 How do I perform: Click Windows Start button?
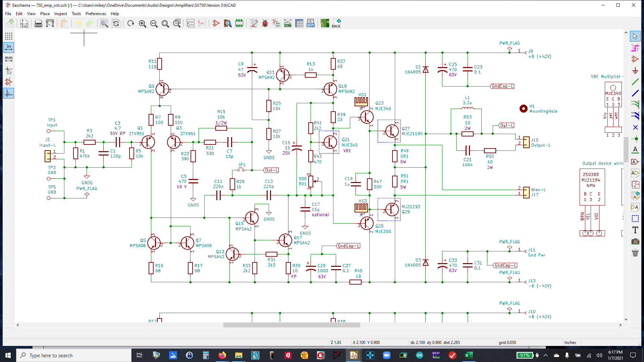click(x=8, y=355)
